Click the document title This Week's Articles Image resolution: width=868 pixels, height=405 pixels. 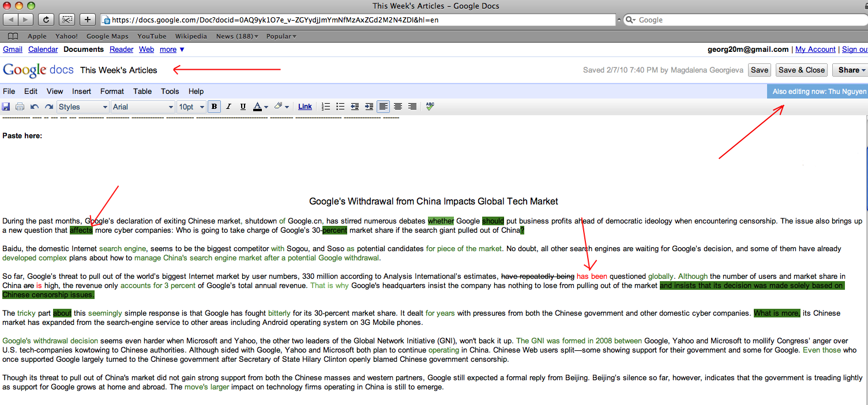pyautogui.click(x=119, y=70)
